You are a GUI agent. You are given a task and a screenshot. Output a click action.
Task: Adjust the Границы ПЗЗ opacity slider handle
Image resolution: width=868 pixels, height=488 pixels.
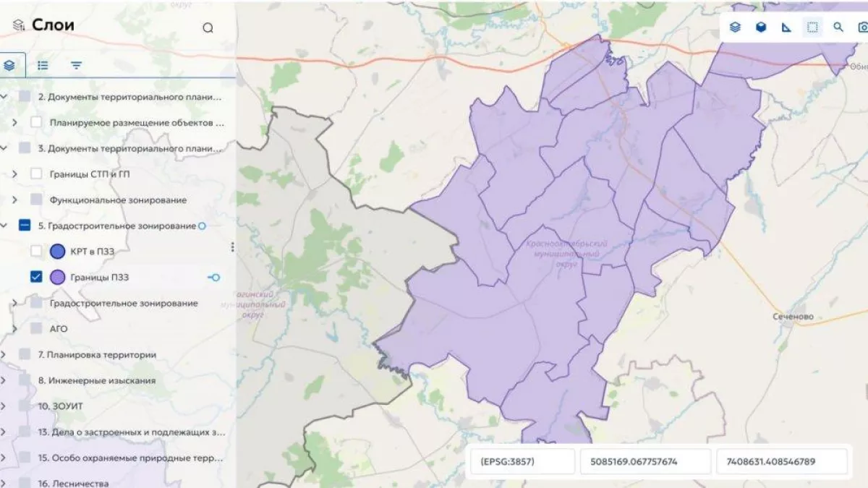[214, 277]
